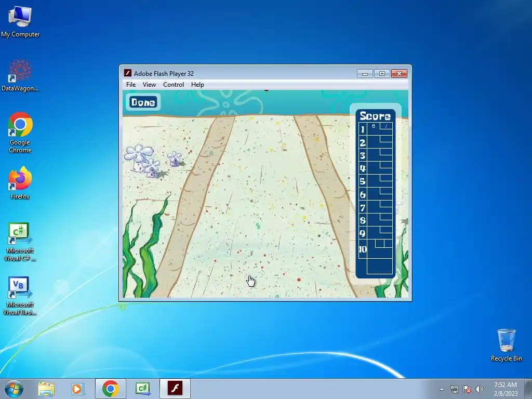Maximize the Adobe Flash Player window
Image resolution: width=532 pixels, height=399 pixels.
click(382, 74)
